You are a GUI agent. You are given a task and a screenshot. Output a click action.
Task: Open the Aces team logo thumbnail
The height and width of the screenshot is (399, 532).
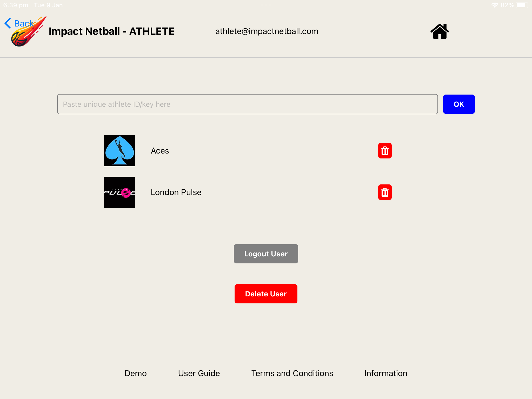(x=119, y=151)
